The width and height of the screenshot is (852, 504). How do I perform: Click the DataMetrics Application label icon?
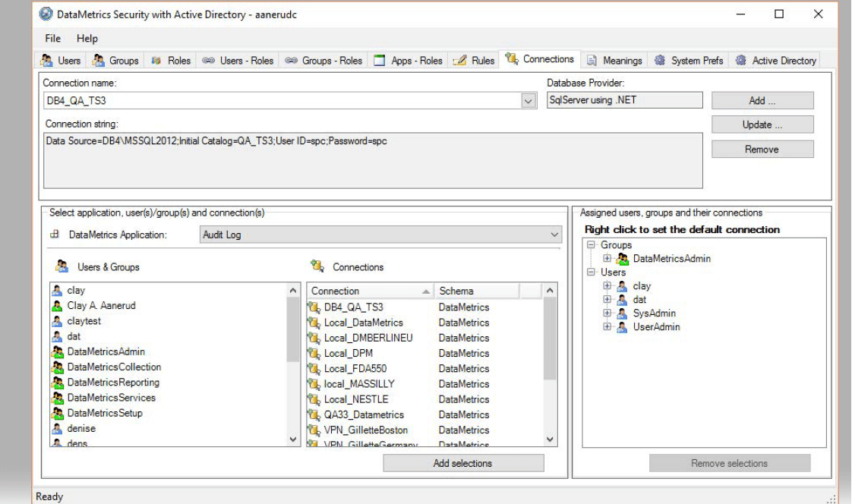pyautogui.click(x=55, y=235)
